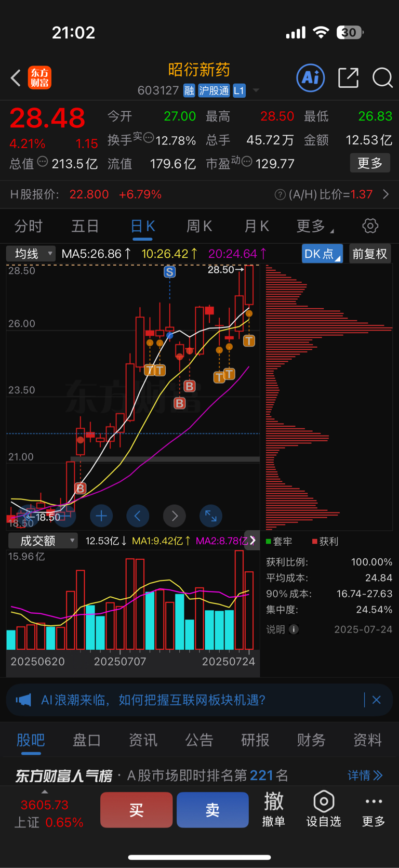Tap the A/H 比价 question mark icon
Screen dimensions: 399x868
coord(280,194)
